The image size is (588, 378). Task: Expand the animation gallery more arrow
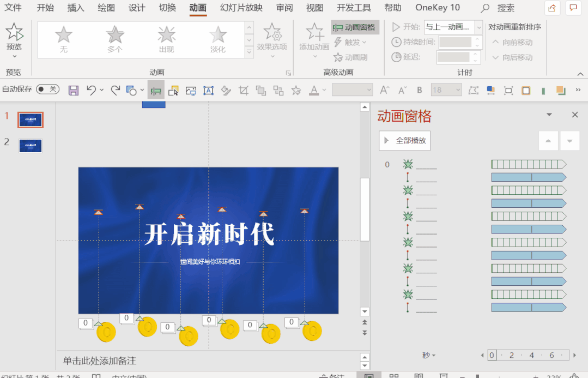pos(249,53)
